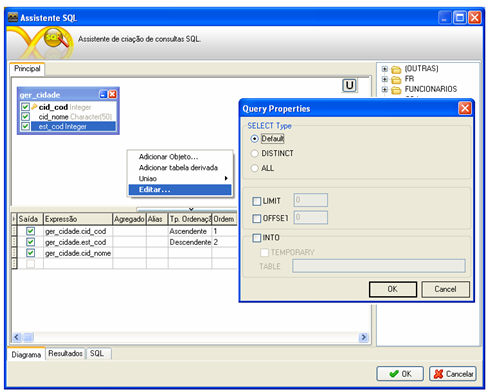Close the ger_cidade table box

(x=113, y=94)
